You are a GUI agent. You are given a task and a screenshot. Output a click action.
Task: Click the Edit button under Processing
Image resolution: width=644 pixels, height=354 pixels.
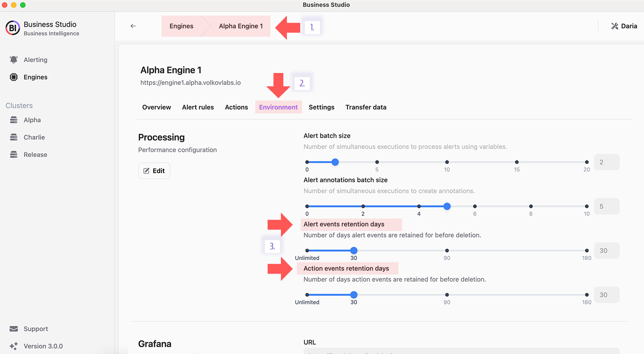coord(154,171)
